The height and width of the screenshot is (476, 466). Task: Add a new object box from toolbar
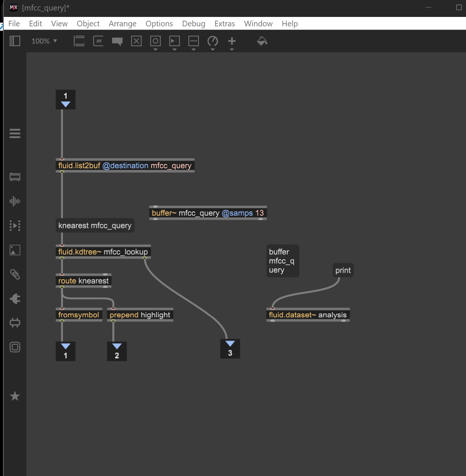[79, 41]
